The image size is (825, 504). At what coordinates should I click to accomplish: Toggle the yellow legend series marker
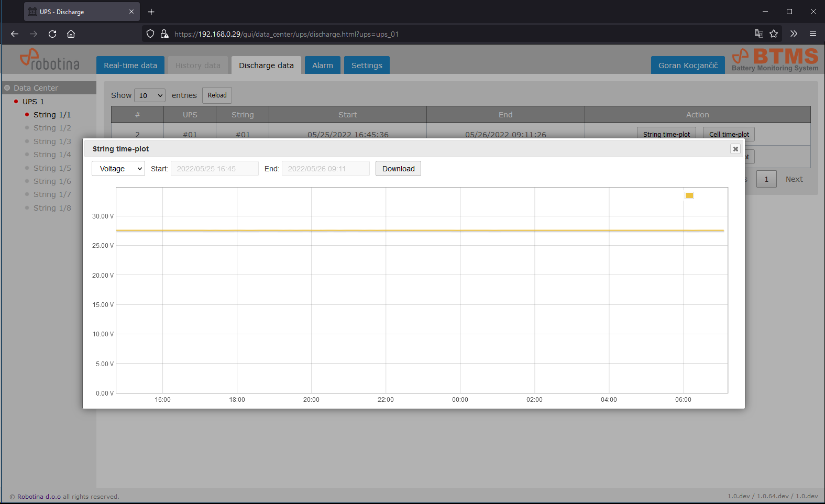click(x=689, y=195)
